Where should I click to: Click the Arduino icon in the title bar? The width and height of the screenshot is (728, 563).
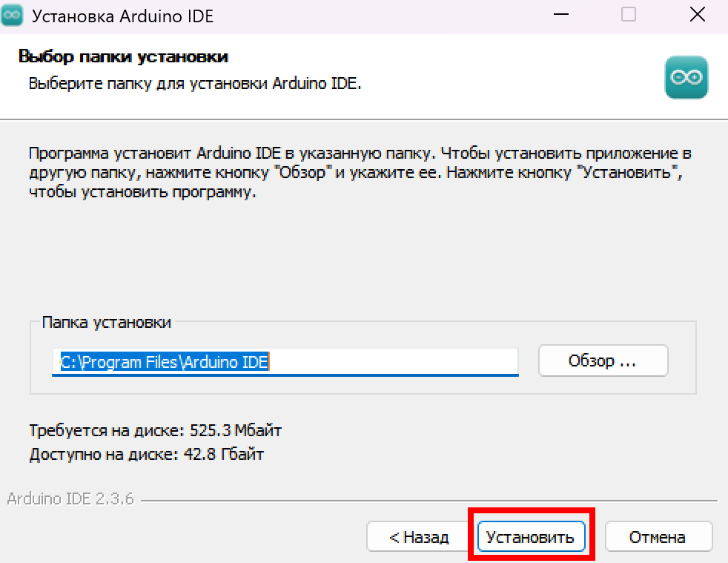pyautogui.click(x=12, y=14)
